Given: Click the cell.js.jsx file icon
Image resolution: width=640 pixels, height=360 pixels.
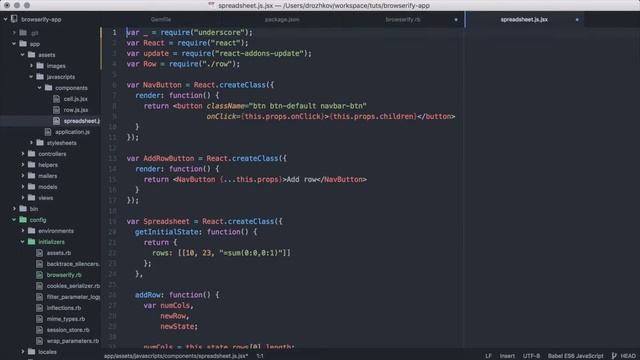Looking at the screenshot, I should click(56, 99).
